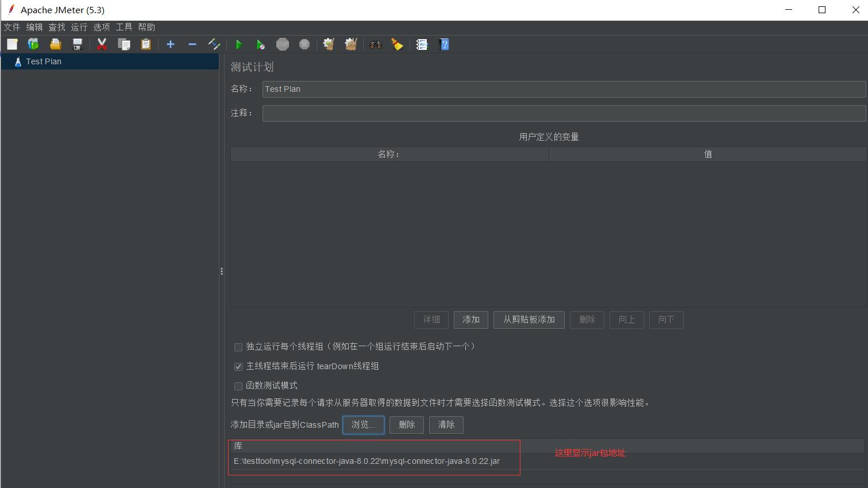Image resolution: width=868 pixels, height=488 pixels.
Task: Click the 向上 button
Action: pyautogui.click(x=627, y=320)
